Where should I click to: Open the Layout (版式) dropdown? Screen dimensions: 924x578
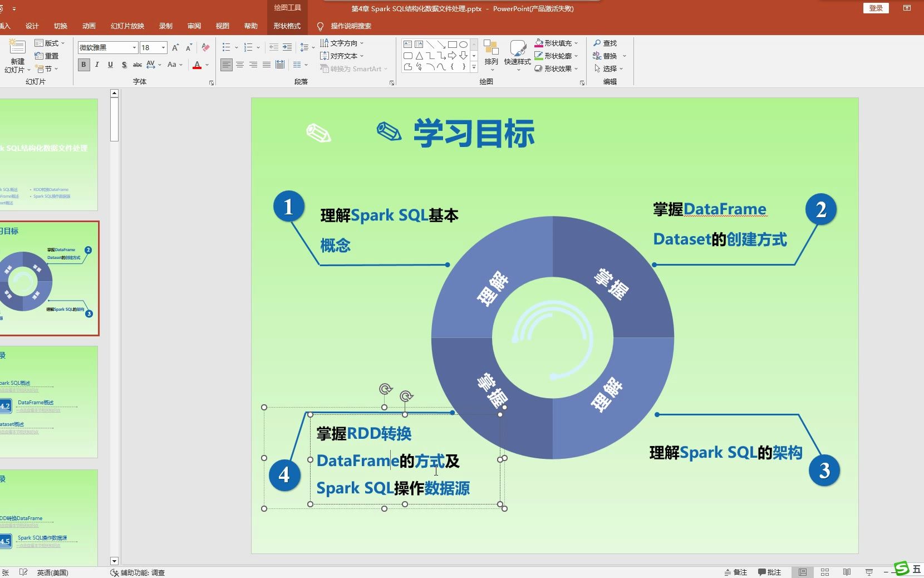point(49,42)
